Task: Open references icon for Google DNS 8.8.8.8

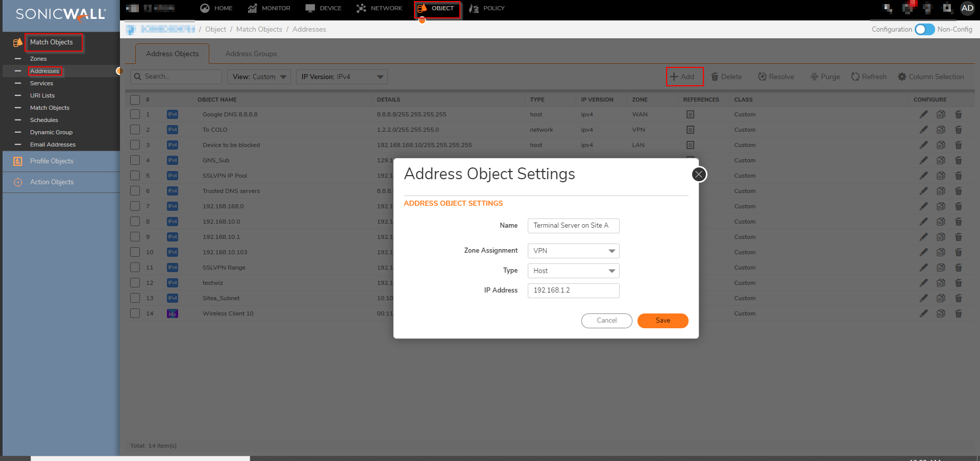Action: pos(690,114)
